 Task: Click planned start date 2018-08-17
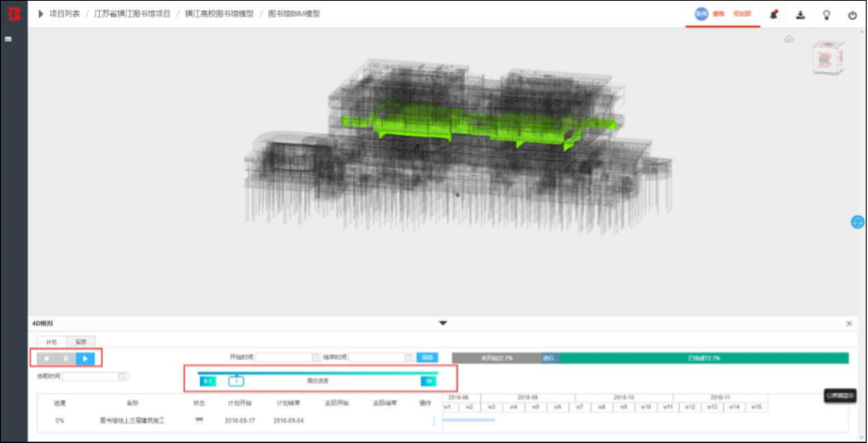[239, 421]
